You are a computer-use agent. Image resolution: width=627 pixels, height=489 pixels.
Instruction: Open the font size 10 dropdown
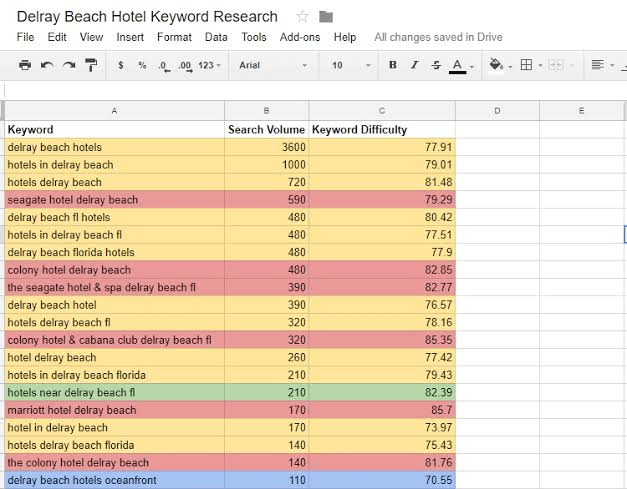[x=351, y=65]
